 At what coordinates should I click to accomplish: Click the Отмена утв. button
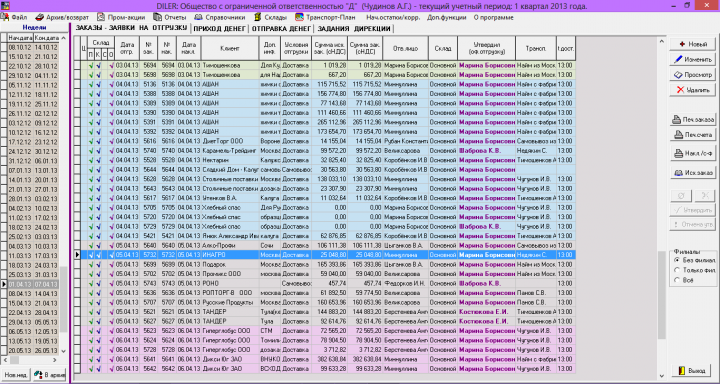point(693,225)
